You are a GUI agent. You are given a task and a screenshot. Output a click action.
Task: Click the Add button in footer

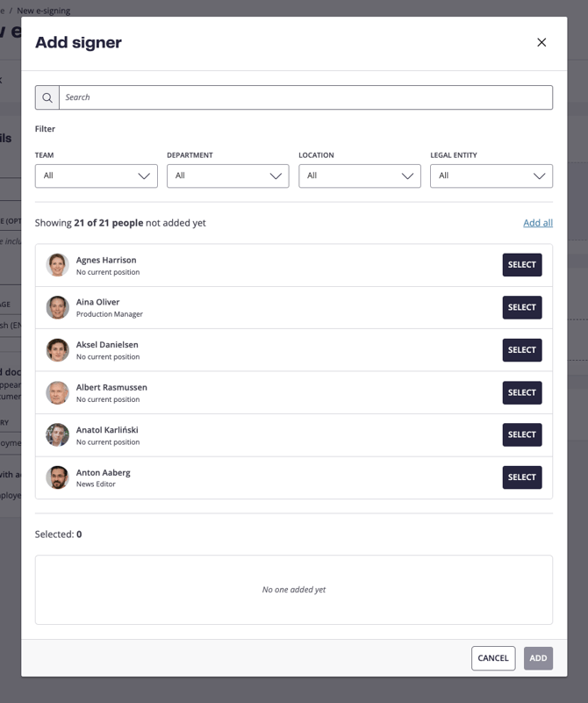[x=538, y=658]
